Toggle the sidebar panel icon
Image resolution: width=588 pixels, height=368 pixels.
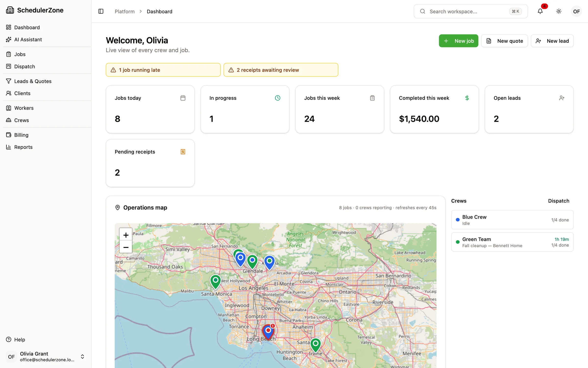tap(101, 11)
